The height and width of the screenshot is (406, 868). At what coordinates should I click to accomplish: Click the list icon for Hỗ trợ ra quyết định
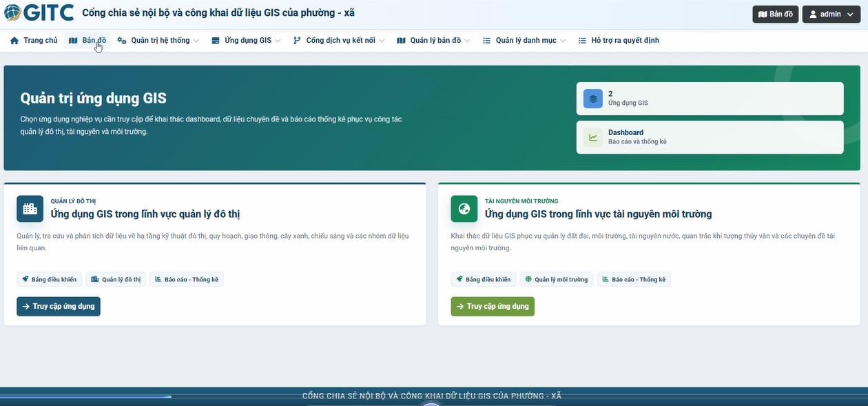[583, 41]
